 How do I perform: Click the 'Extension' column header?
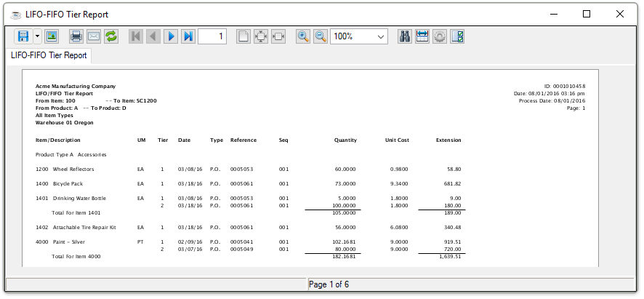[x=448, y=140]
